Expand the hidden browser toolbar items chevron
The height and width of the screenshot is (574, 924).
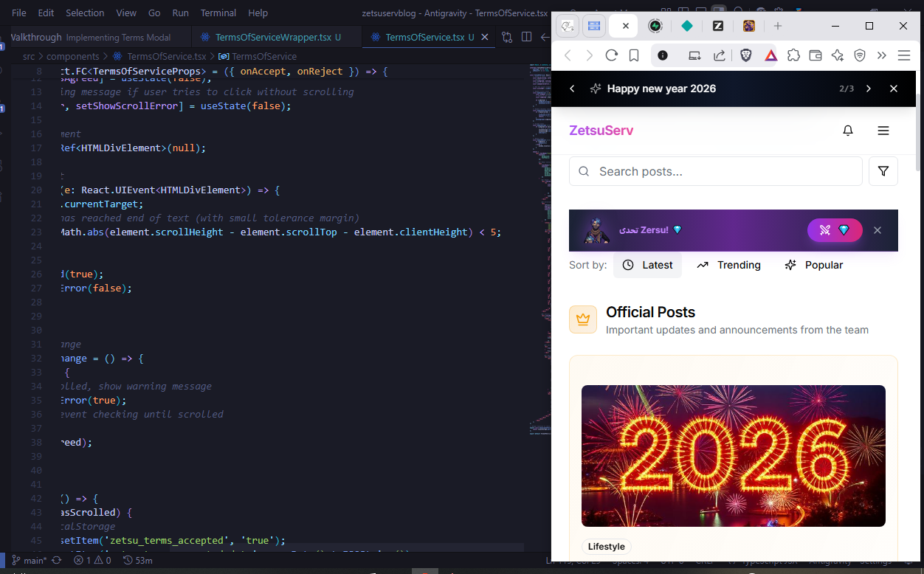[881, 55]
